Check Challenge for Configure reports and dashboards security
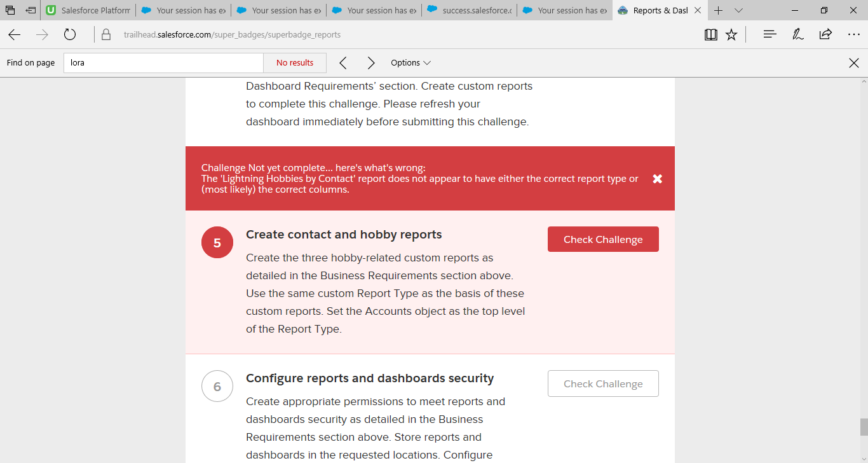Image resolution: width=868 pixels, height=463 pixels. point(603,384)
